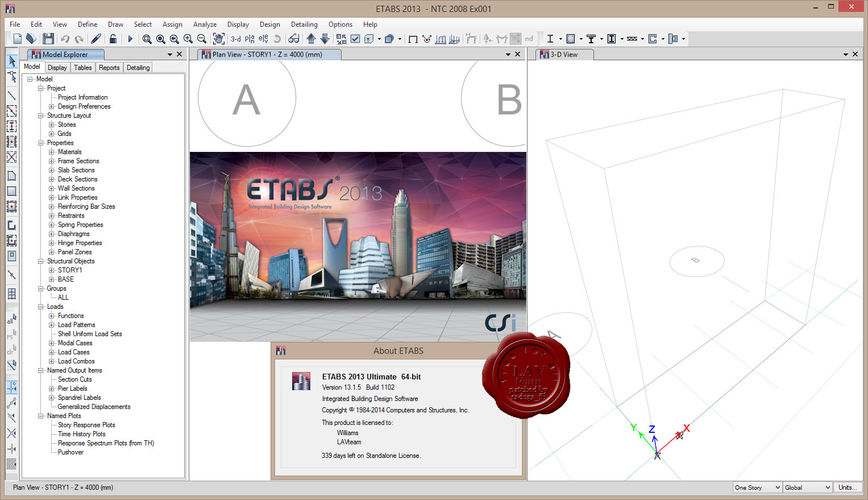868x500 pixels.
Task: Open the Define menu
Action: pos(88,24)
